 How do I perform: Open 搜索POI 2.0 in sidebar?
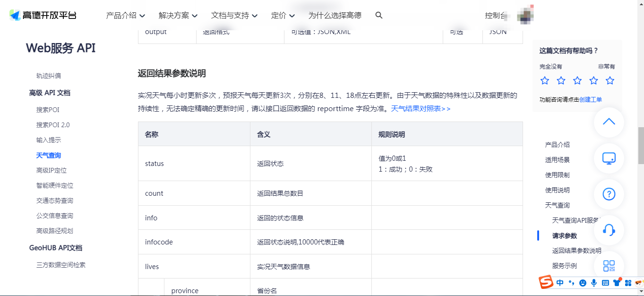(53, 125)
